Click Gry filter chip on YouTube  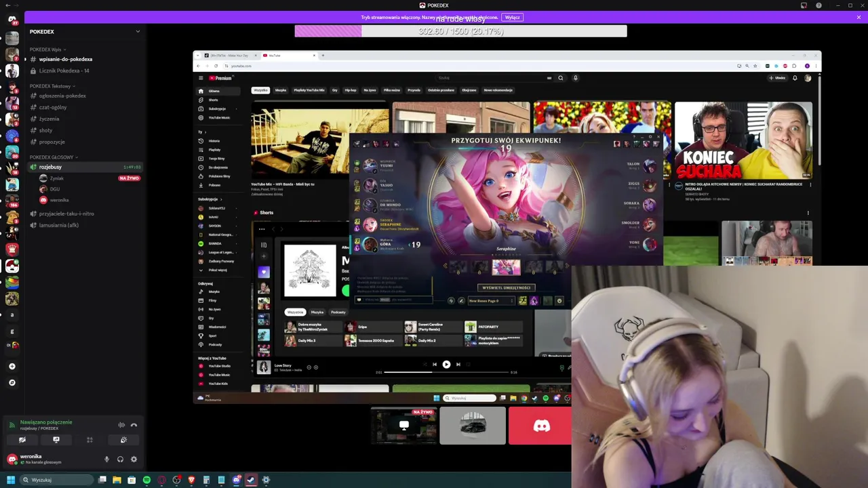(x=334, y=90)
